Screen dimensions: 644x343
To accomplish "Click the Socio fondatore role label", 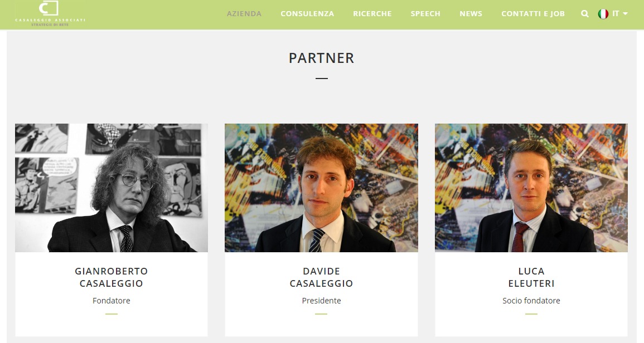I will coord(531,301).
